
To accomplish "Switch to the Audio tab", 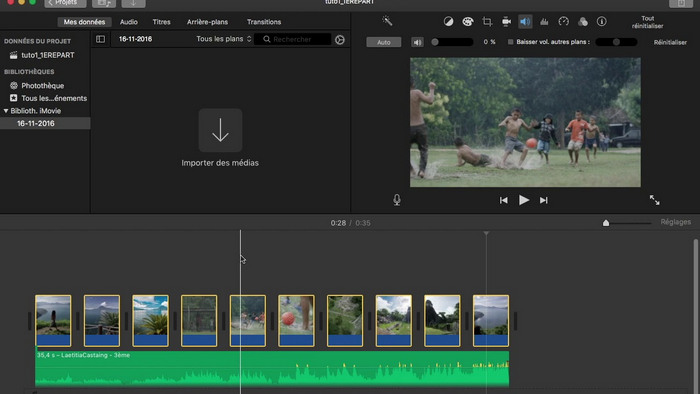I will (129, 22).
